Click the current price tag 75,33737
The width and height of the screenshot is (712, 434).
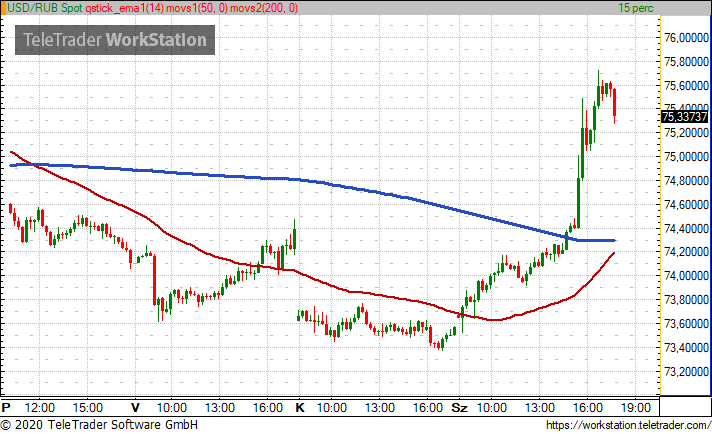[684, 117]
